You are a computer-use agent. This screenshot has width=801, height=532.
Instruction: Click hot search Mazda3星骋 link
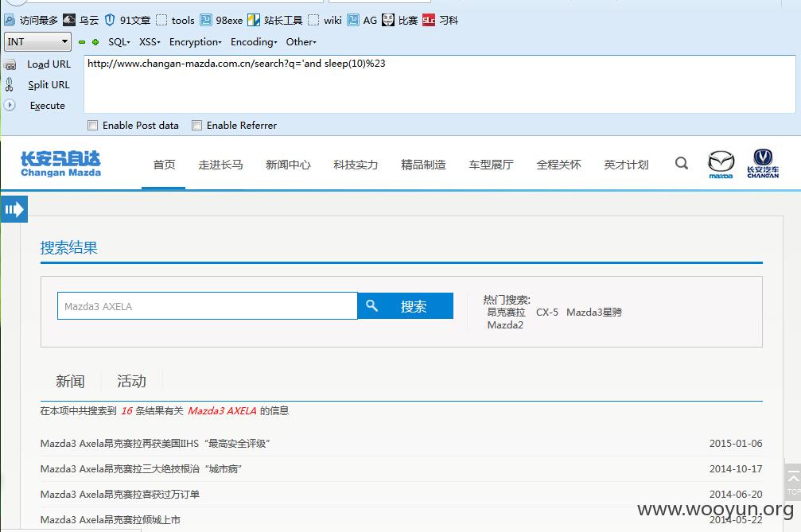click(594, 312)
